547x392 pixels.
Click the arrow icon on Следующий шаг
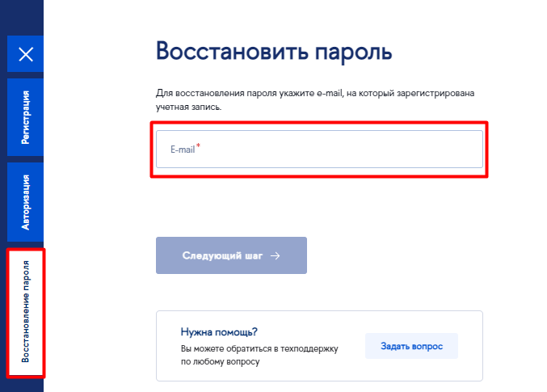276,255
